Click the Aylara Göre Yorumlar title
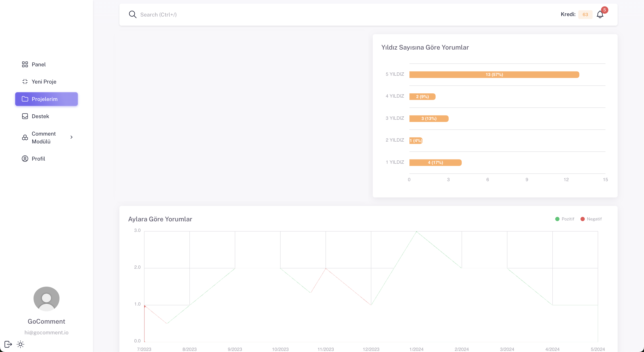The image size is (644, 352). 160,219
